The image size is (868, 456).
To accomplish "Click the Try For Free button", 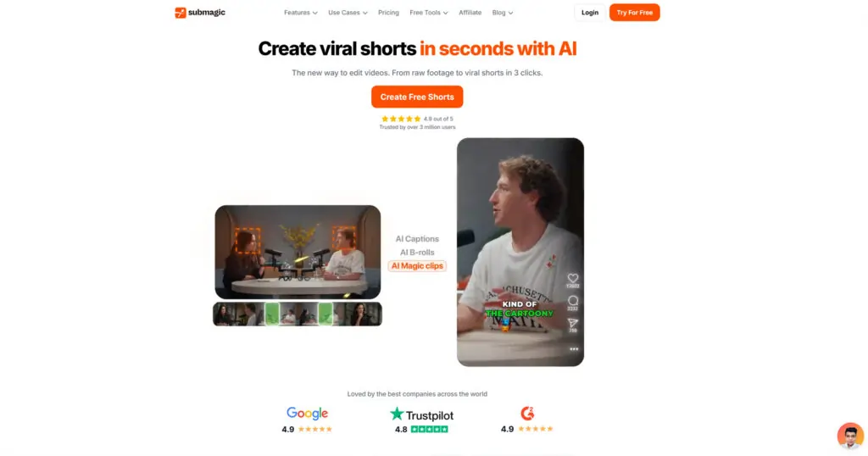I will 634,13.
